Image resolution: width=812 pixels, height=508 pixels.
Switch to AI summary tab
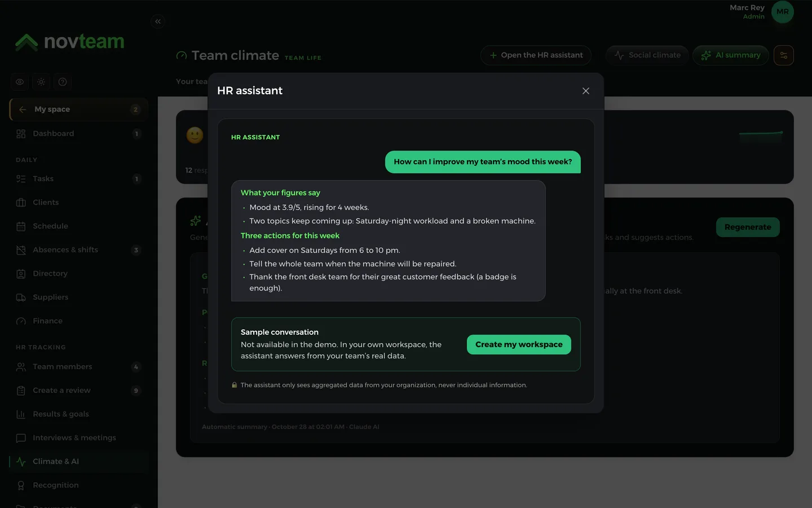pos(731,55)
